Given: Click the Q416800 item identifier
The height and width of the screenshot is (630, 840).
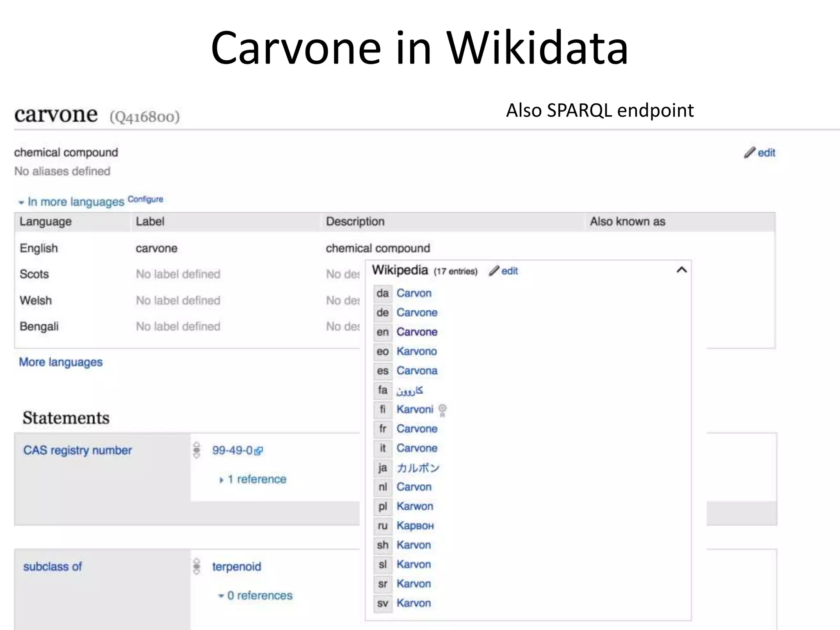Looking at the screenshot, I should point(145,117).
